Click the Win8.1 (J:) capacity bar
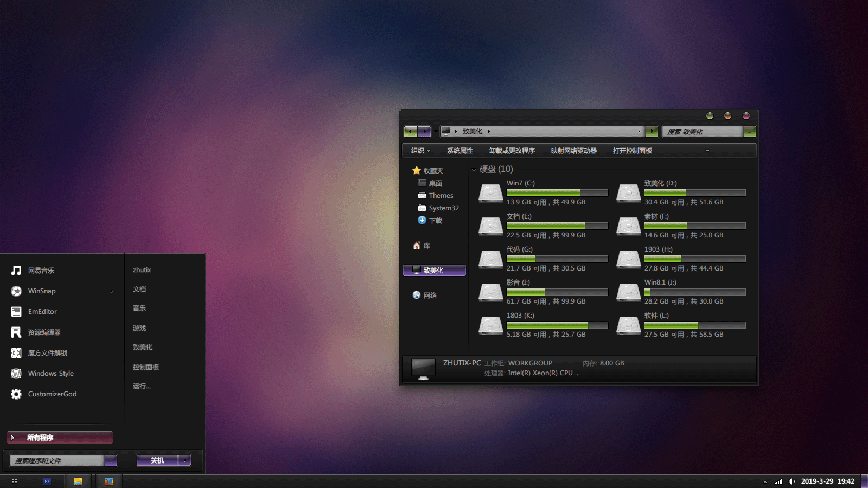The image size is (868, 488). (694, 292)
